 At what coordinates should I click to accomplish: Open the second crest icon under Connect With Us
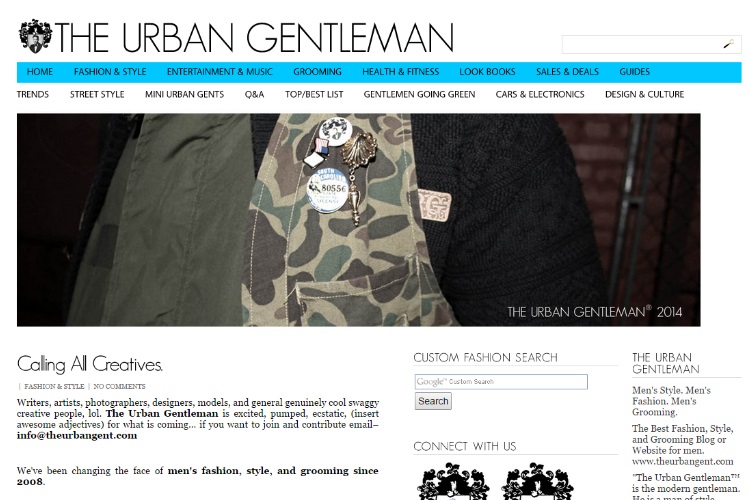(x=537, y=481)
